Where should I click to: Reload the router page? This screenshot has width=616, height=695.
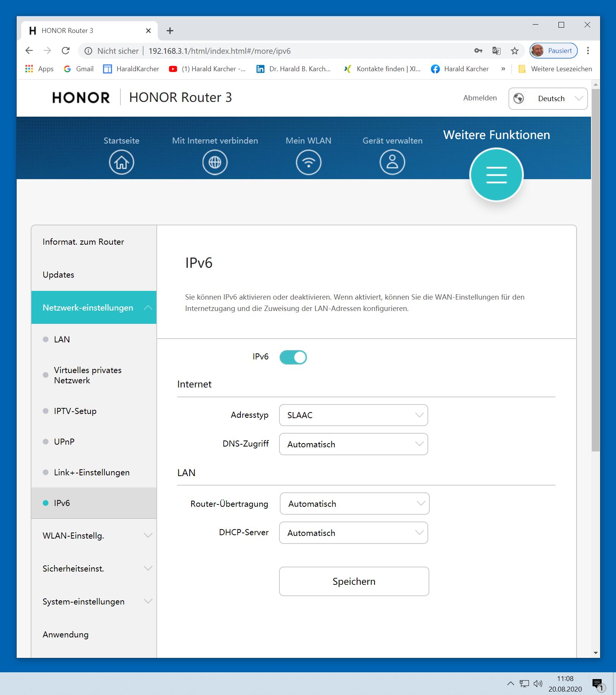[x=65, y=51]
